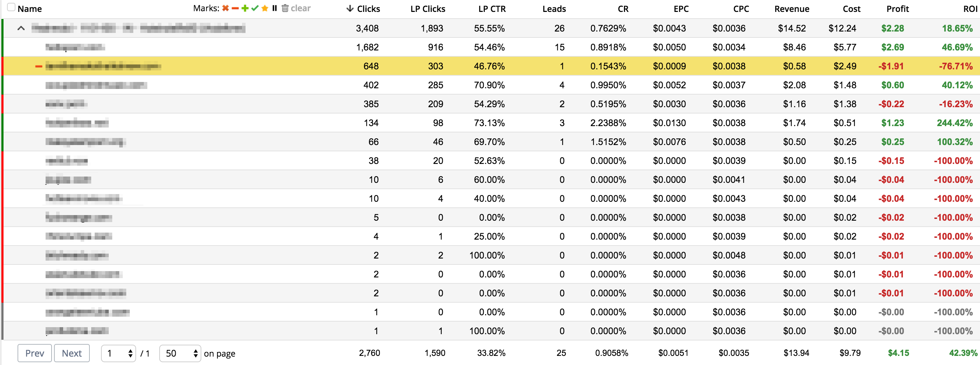980x365 pixels.
Task: Sort by the LP CTR column header
Action: [x=492, y=9]
